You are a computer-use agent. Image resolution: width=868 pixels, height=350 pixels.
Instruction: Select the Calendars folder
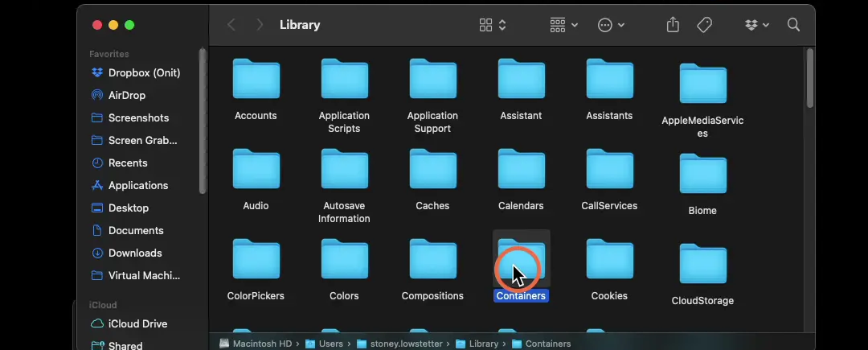pos(522,169)
